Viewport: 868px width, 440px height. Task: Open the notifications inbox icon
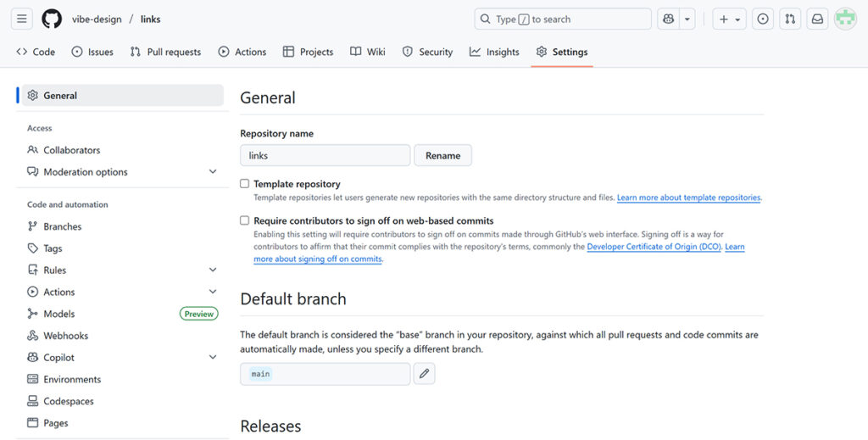pyautogui.click(x=817, y=19)
